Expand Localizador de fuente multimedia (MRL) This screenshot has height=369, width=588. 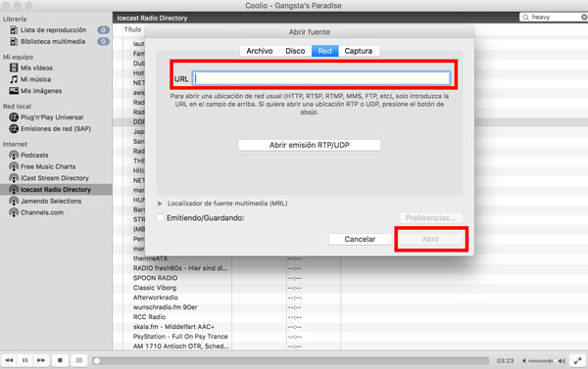(x=160, y=204)
